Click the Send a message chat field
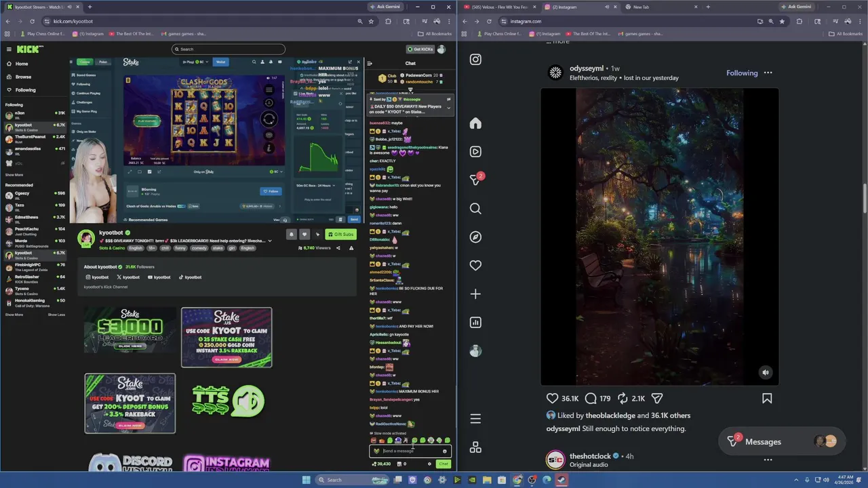The height and width of the screenshot is (488, 868). click(x=410, y=451)
